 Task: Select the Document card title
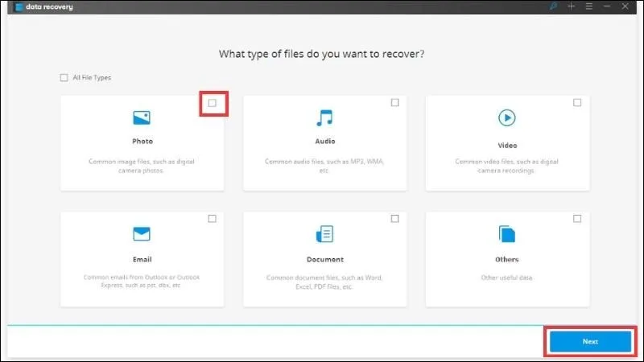[325, 259]
